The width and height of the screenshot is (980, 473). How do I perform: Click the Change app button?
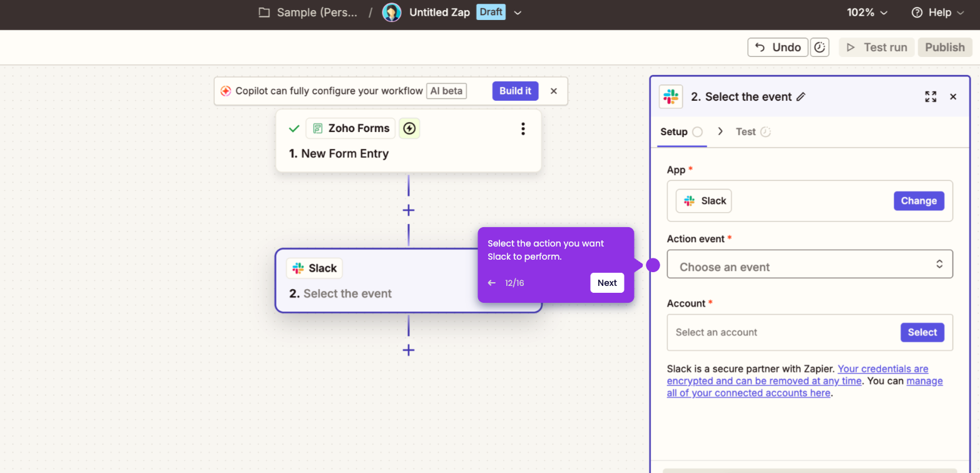919,201
